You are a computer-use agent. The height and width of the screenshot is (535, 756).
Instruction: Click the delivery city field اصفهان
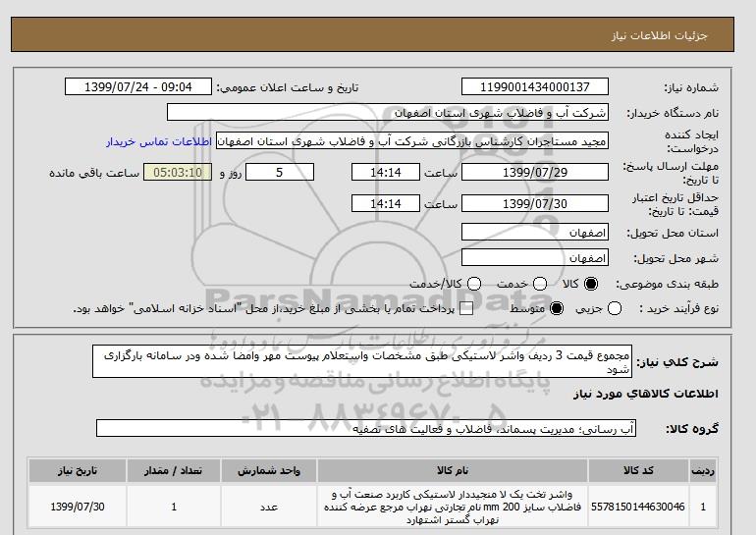pyautogui.click(x=535, y=257)
